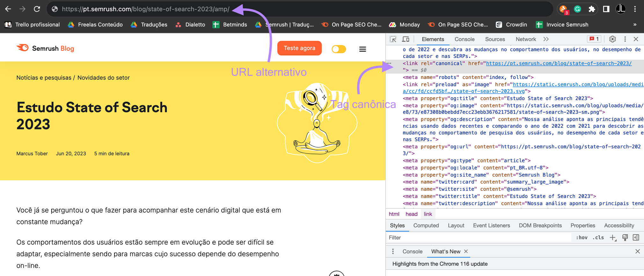Open the blog hamburger menu
The width and height of the screenshot is (644, 276).
point(362,49)
